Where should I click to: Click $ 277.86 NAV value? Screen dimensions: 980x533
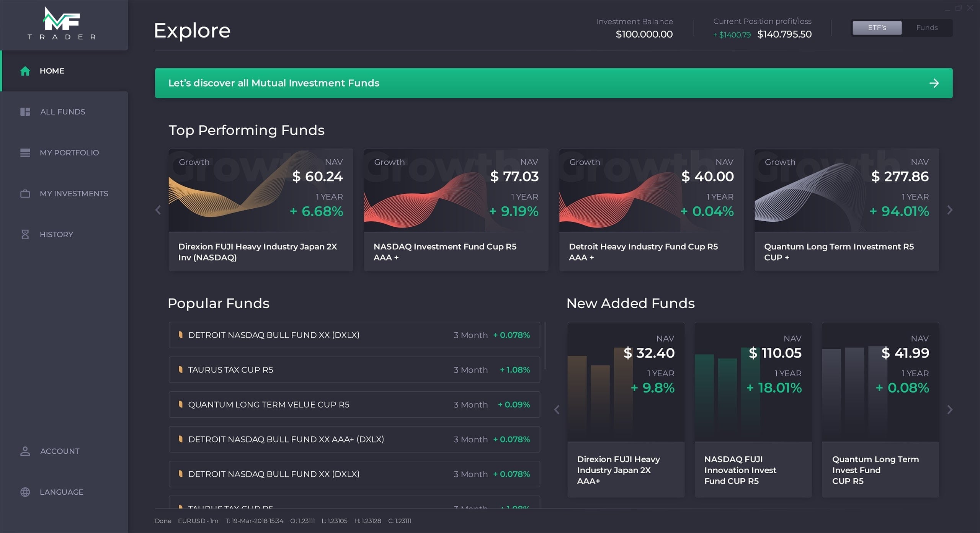(900, 176)
